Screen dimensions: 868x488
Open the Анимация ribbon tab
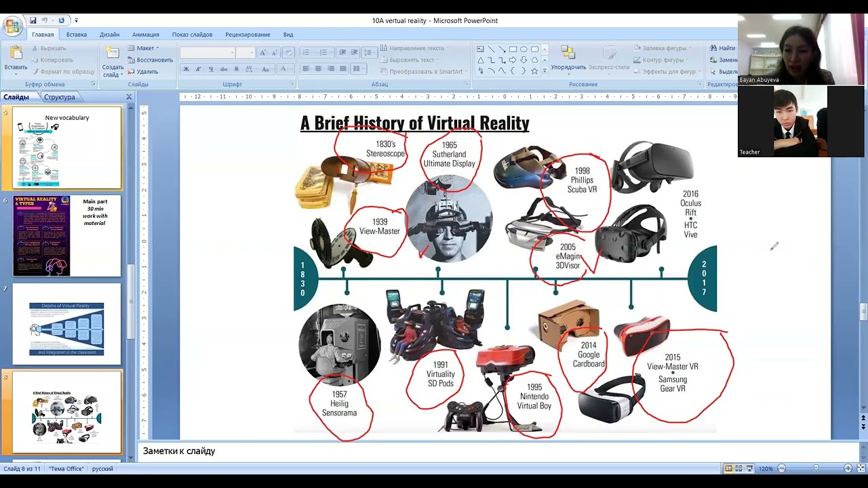[146, 35]
